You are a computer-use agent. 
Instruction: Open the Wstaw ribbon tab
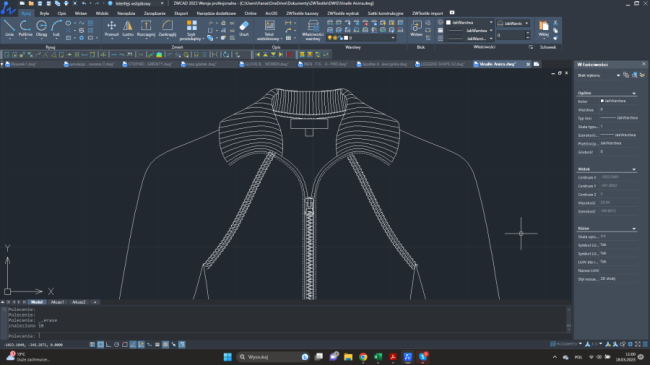click(81, 13)
